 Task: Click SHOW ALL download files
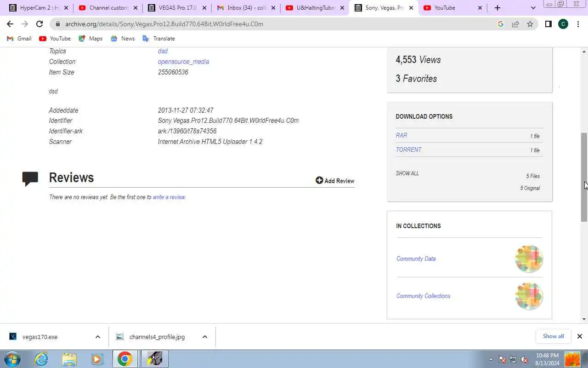407,173
